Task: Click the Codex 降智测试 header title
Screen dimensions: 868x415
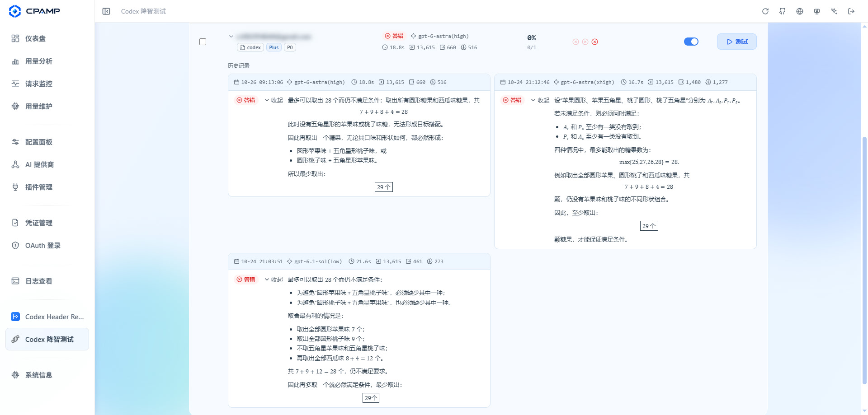Action: click(x=143, y=11)
